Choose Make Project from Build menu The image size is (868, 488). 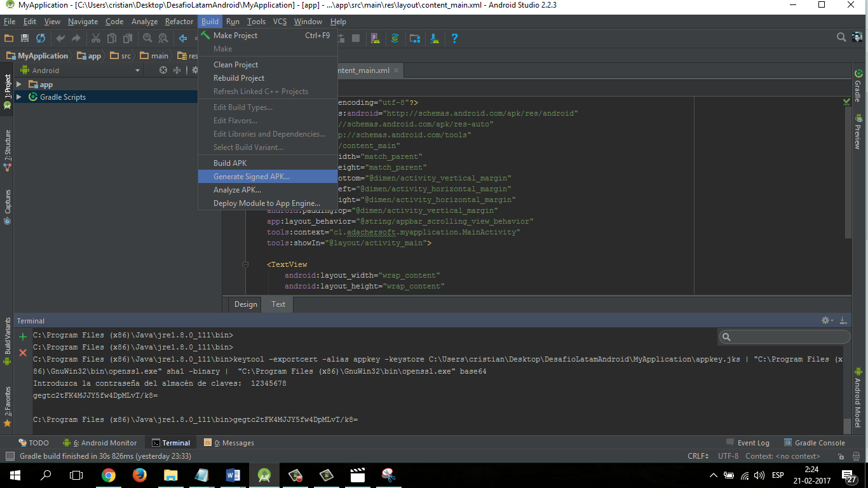[x=268, y=36]
